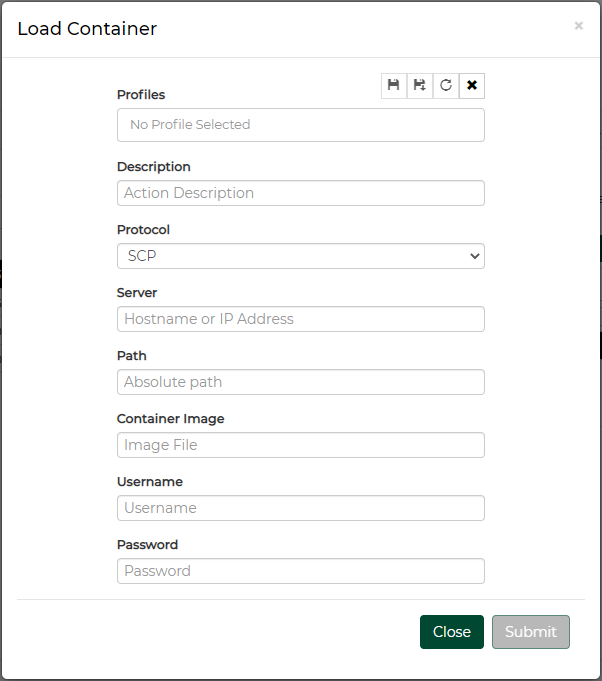Focus the Username text box
Viewport: 602px width, 681px height.
(300, 508)
